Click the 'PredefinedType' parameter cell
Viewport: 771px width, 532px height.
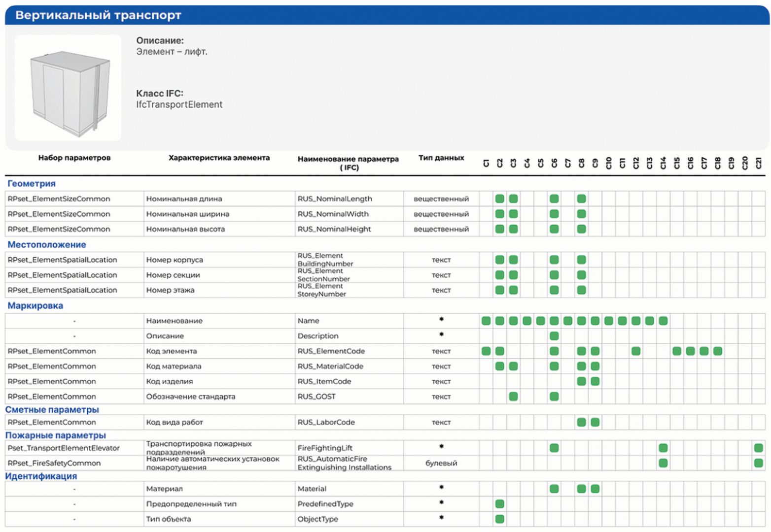pyautogui.click(x=349, y=504)
